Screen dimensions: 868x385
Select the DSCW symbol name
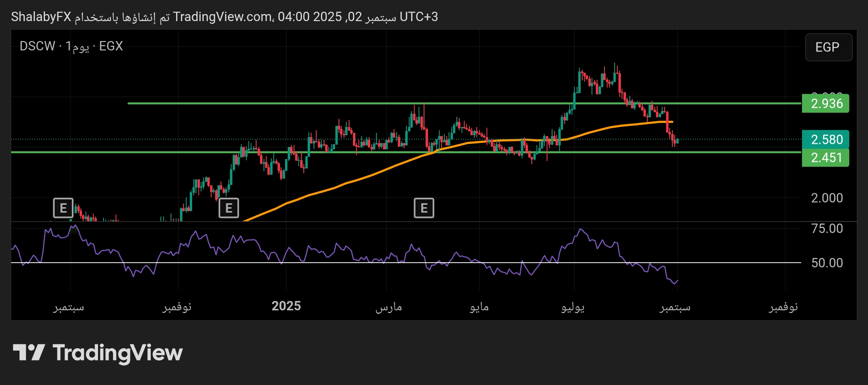[37, 46]
